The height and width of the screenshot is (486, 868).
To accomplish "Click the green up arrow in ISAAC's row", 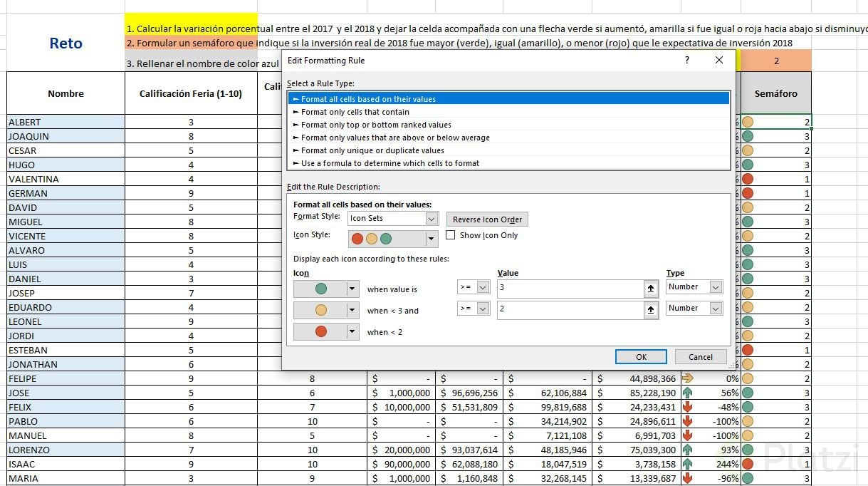I will pos(687,464).
